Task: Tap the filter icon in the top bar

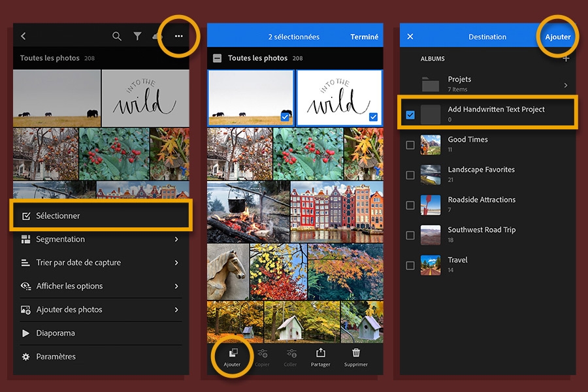Action: tap(138, 37)
